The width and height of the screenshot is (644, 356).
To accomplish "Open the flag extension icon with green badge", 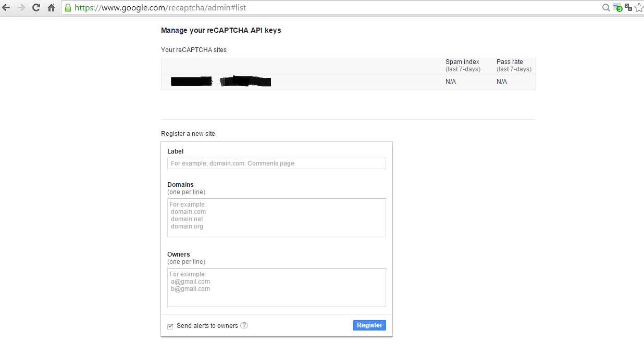I will [x=617, y=8].
